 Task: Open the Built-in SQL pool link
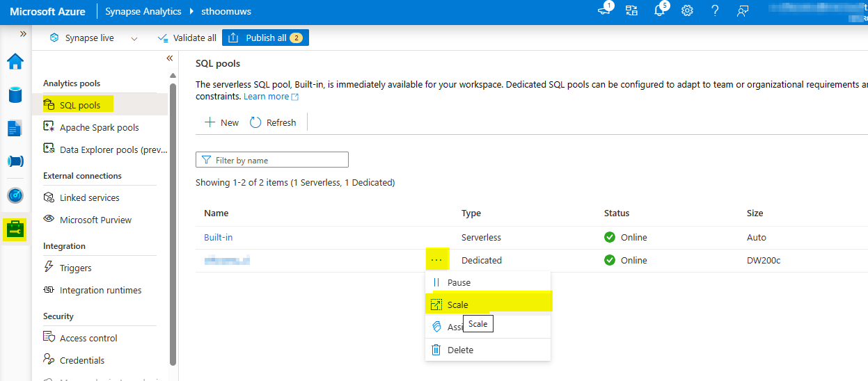218,237
